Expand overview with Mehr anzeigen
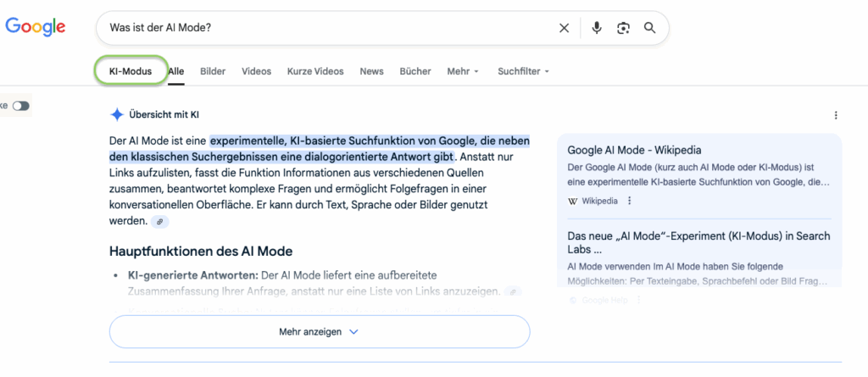The image size is (868, 377). coord(320,332)
